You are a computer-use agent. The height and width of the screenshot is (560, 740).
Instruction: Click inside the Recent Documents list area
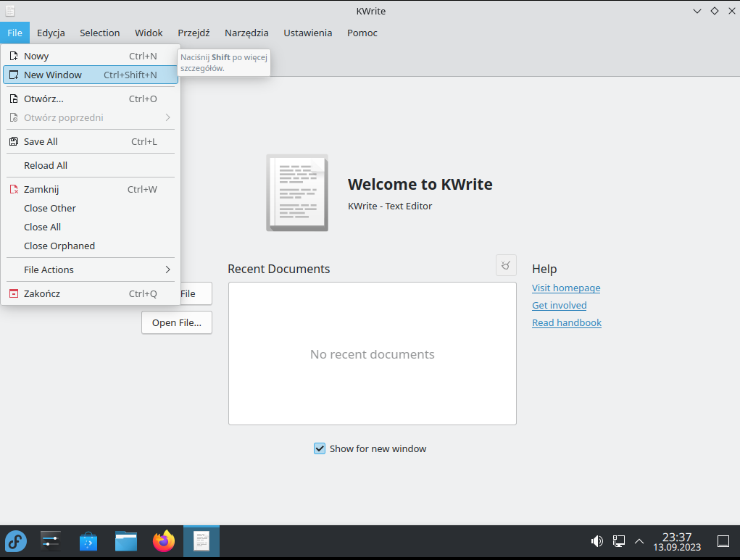[373, 354]
